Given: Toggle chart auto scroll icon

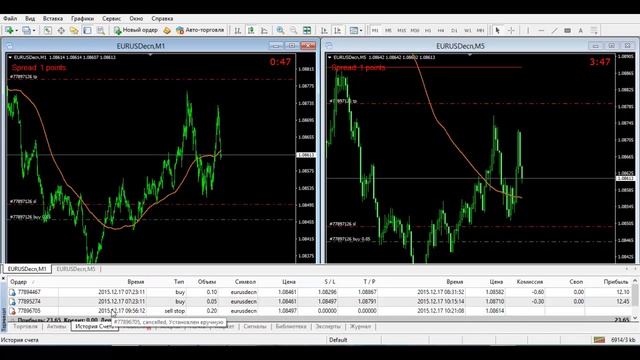Looking at the screenshot, I should (x=324, y=30).
